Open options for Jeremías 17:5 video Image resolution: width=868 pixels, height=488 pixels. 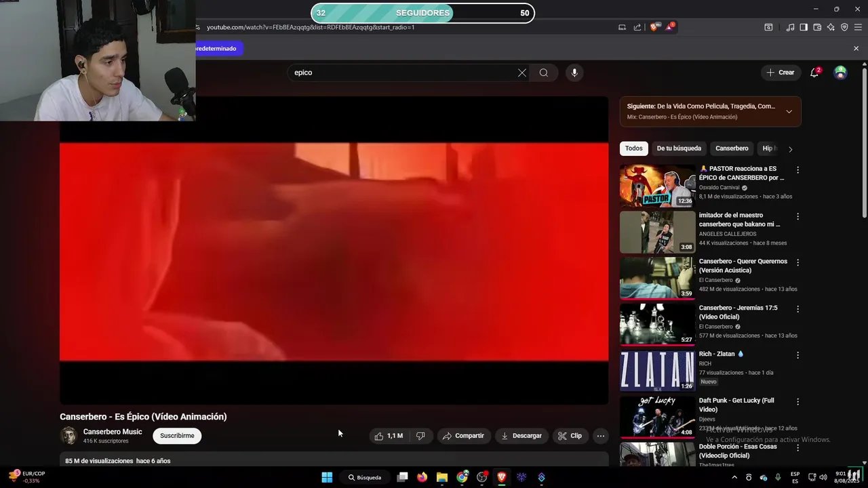(x=797, y=309)
